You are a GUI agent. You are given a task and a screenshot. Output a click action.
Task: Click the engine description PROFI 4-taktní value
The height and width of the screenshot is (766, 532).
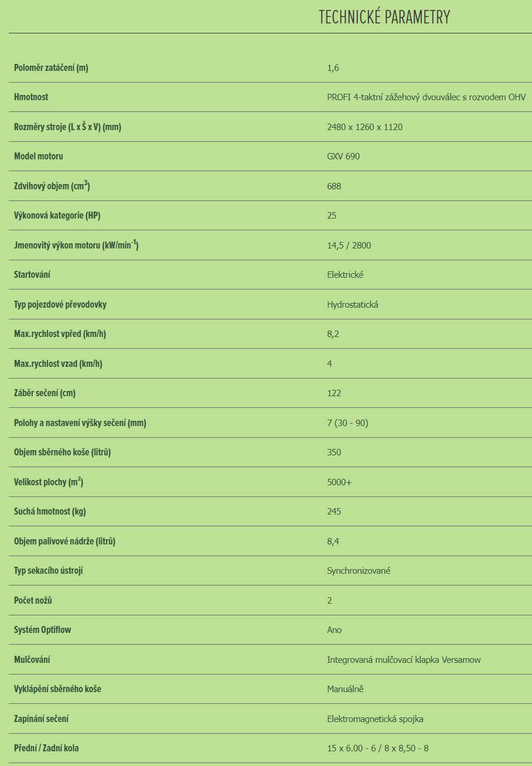427,97
